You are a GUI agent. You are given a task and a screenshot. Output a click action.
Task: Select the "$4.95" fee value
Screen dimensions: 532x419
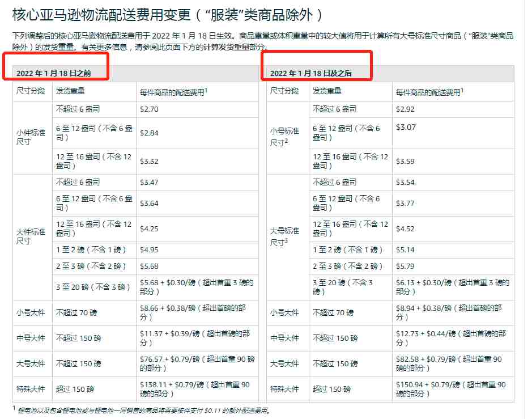click(149, 250)
